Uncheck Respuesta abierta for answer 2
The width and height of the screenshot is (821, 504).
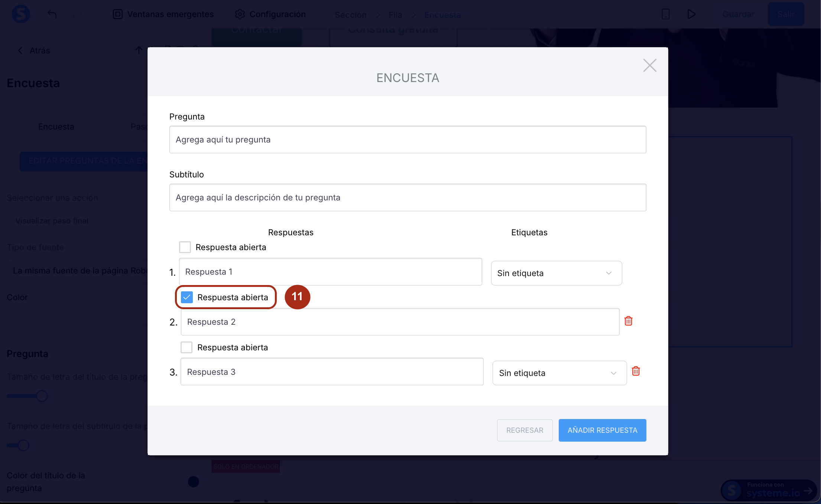point(187,297)
